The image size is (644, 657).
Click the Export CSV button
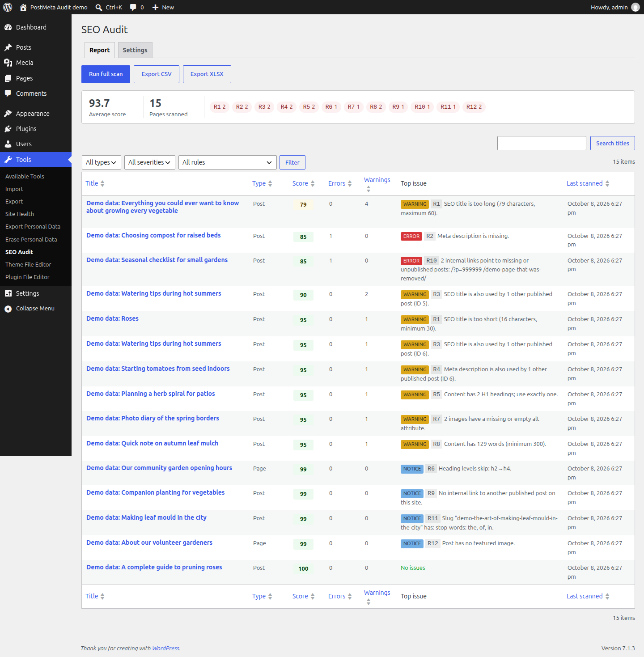click(157, 74)
